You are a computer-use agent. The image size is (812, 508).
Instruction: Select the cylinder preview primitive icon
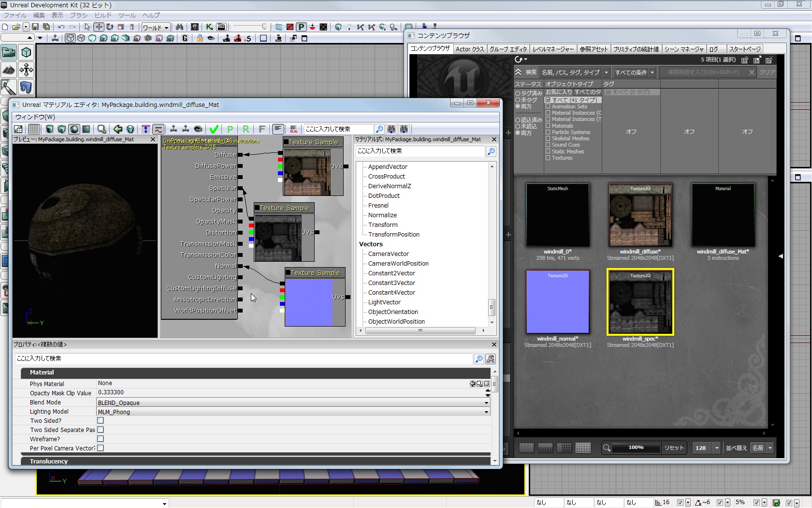coord(49,129)
